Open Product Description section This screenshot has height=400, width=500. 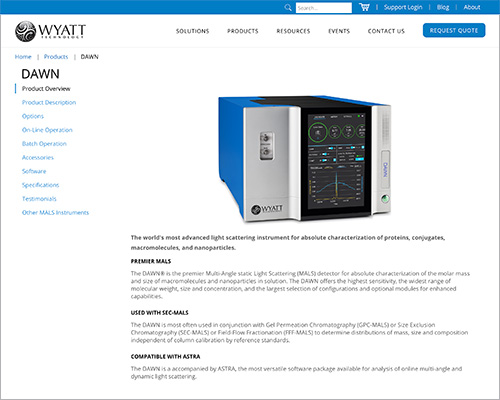[x=49, y=102]
